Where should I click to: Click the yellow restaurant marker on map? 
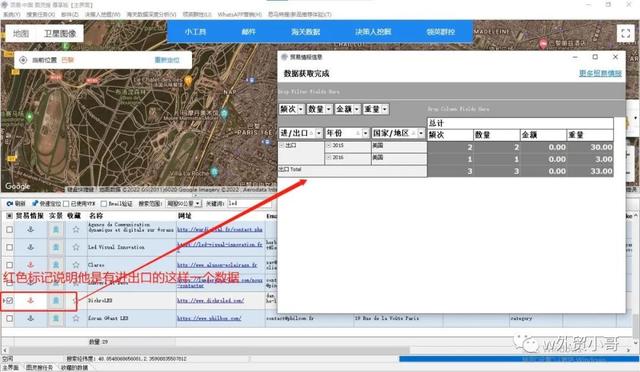(x=188, y=80)
